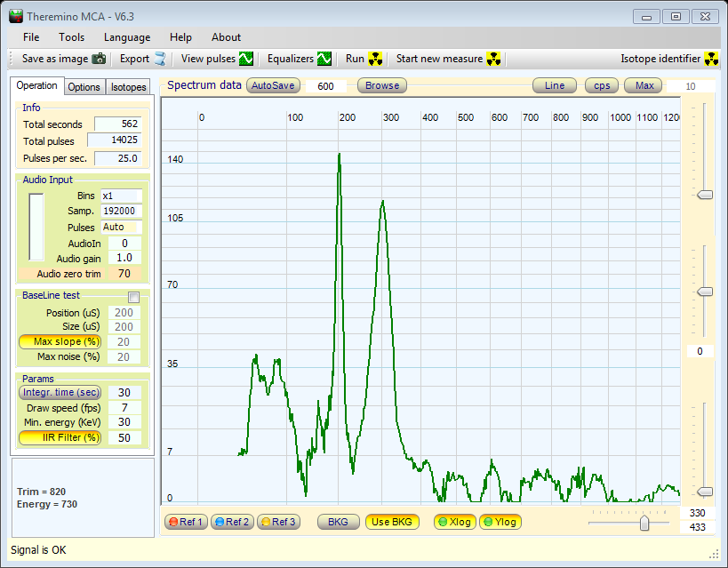Viewport: 728px width, 568px height.
Task: Enable the BaseLine test checkbox
Action: [134, 297]
